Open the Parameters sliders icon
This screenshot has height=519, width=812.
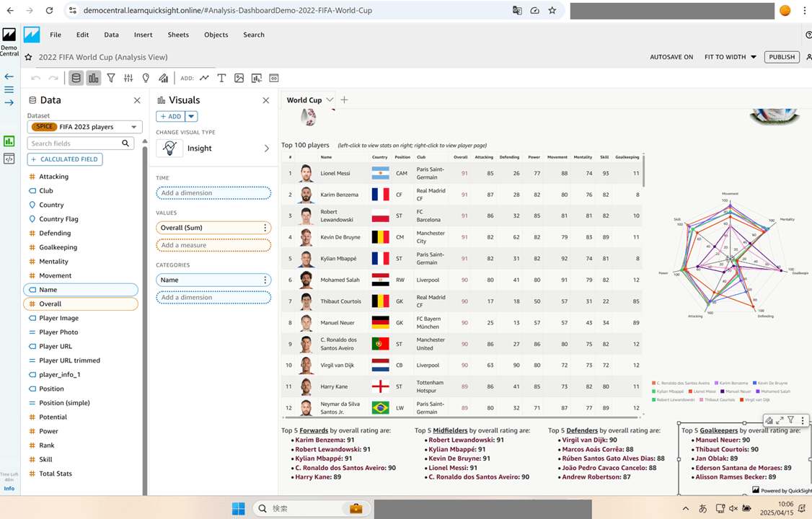(128, 78)
